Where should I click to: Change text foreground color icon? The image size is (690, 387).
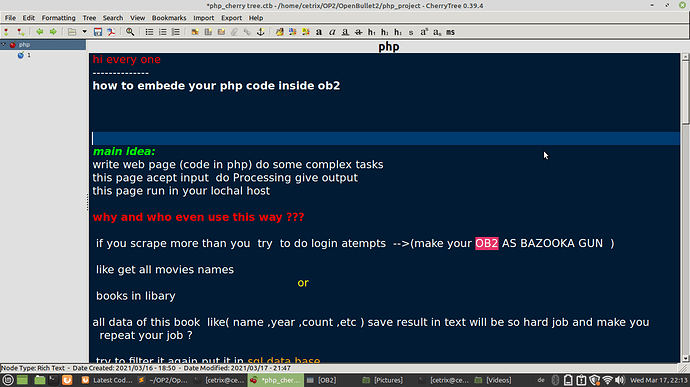pyautogui.click(x=293, y=32)
